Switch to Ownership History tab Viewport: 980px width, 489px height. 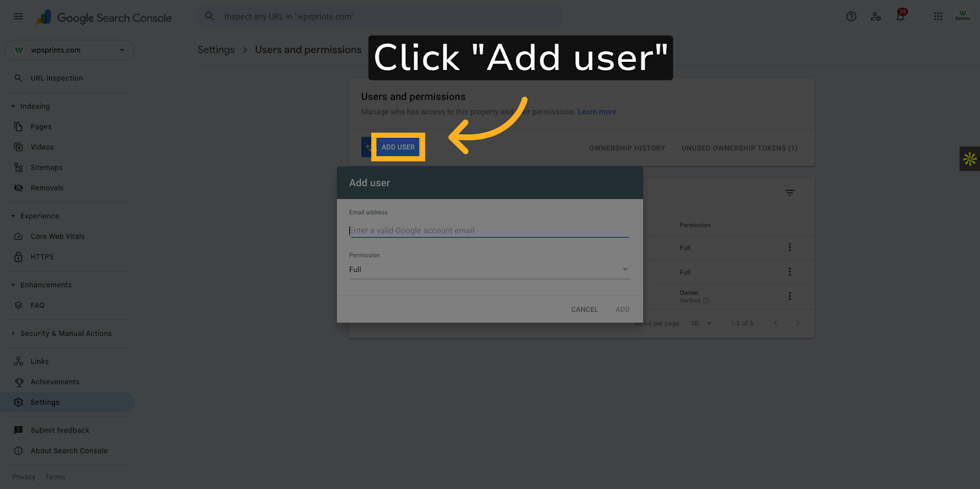[627, 148]
